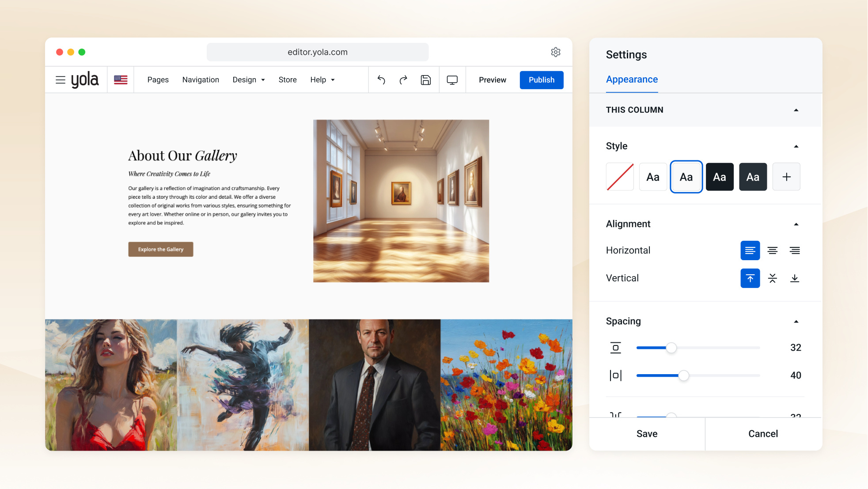868x489 pixels.
Task: Open browser settings gear icon
Action: coord(556,52)
